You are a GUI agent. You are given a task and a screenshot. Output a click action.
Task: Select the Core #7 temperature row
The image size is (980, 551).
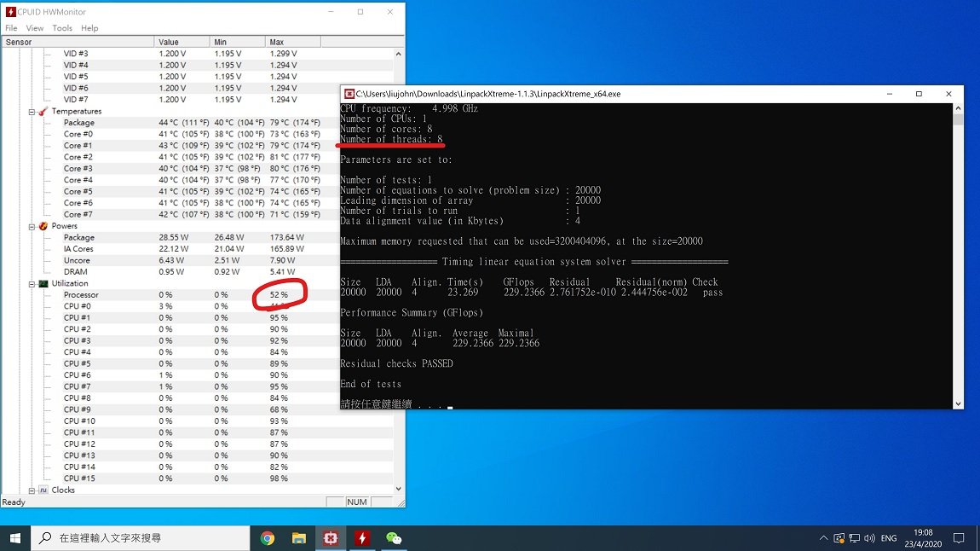click(197, 215)
